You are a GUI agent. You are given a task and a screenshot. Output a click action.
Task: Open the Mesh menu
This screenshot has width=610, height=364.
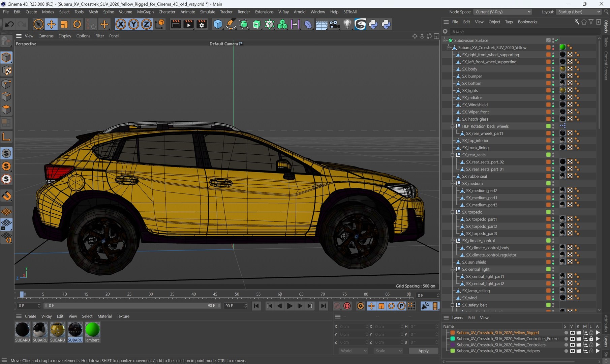93,12
